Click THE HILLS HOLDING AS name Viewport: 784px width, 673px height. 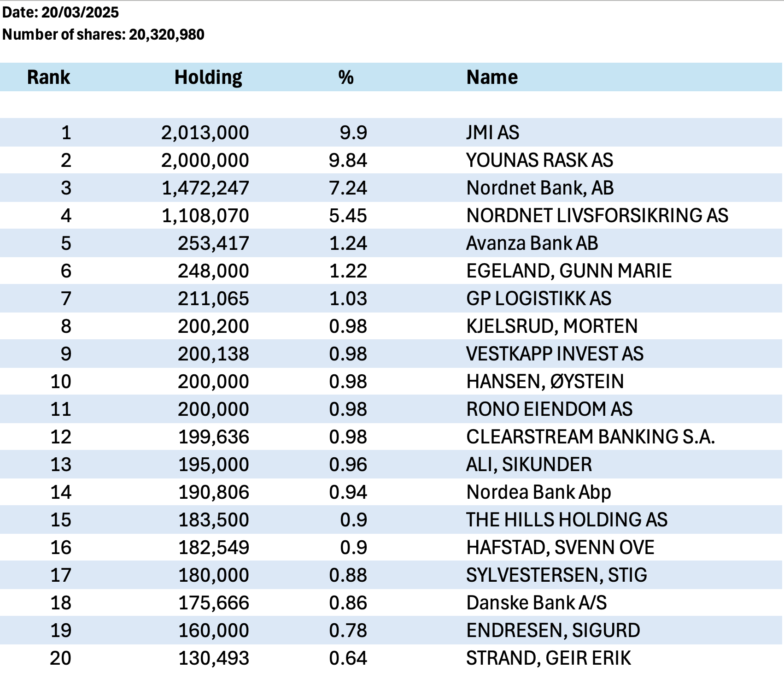coord(567,520)
